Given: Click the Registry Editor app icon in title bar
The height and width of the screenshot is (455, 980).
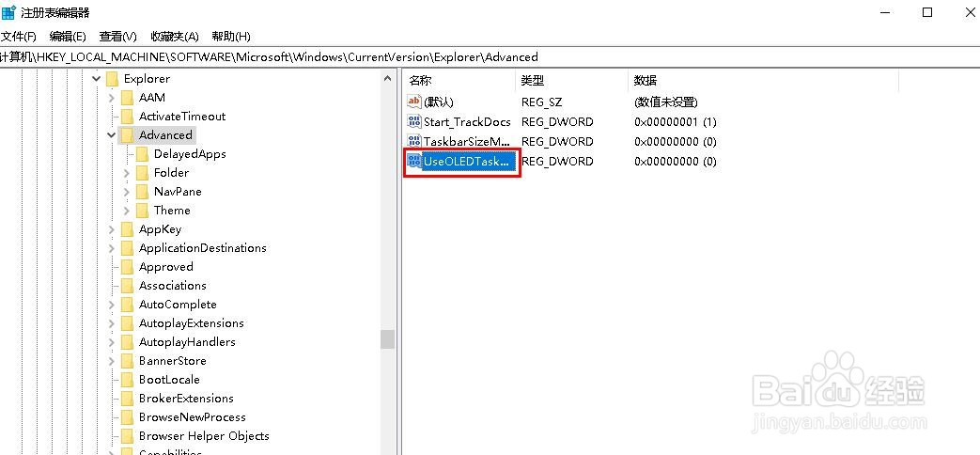Looking at the screenshot, I should (8, 12).
